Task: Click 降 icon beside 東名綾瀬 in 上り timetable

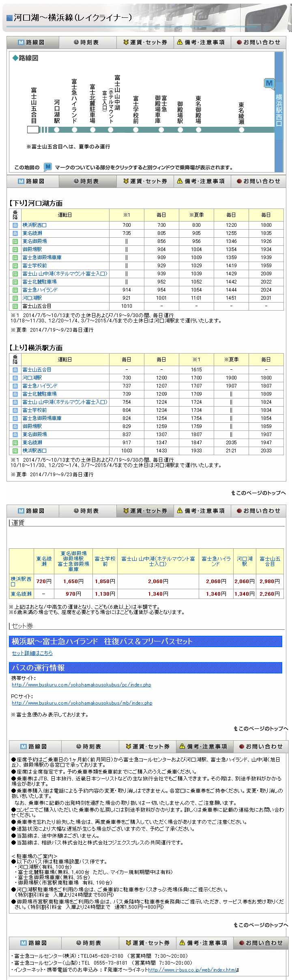Action: coord(15,443)
